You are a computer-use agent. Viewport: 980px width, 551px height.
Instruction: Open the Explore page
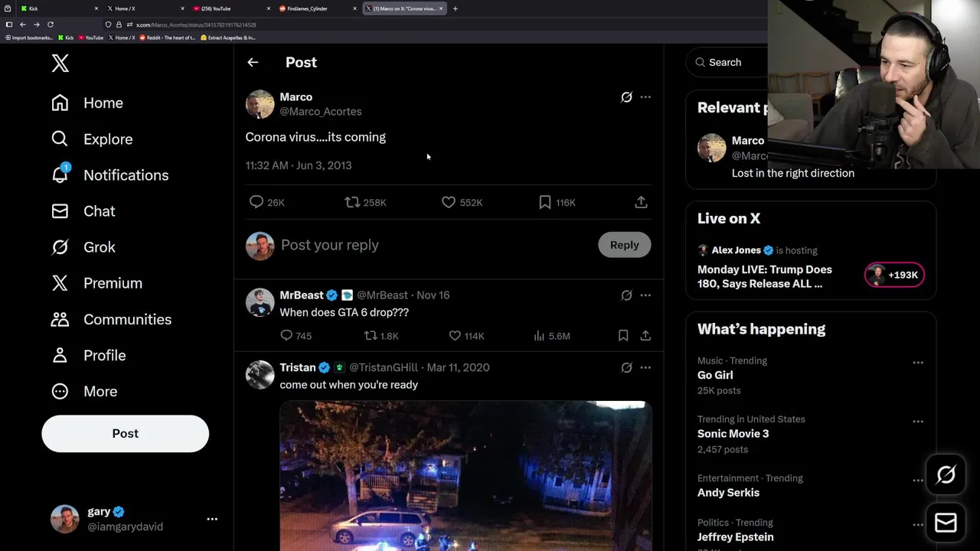92,139
